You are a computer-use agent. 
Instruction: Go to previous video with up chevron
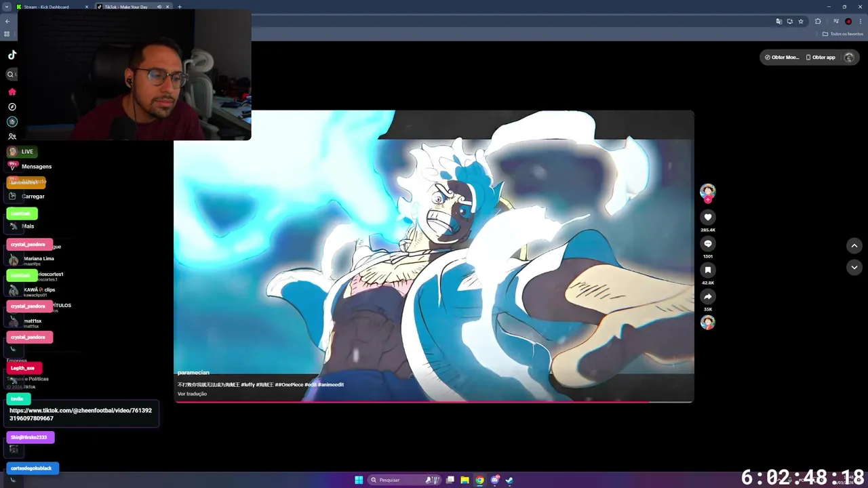(x=854, y=245)
